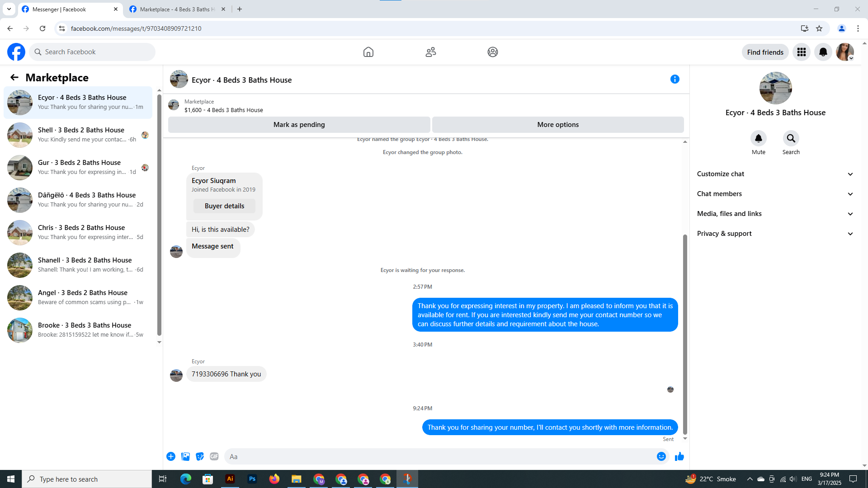The height and width of the screenshot is (488, 868).
Task: View site information in address bar
Action: [x=62, y=28]
